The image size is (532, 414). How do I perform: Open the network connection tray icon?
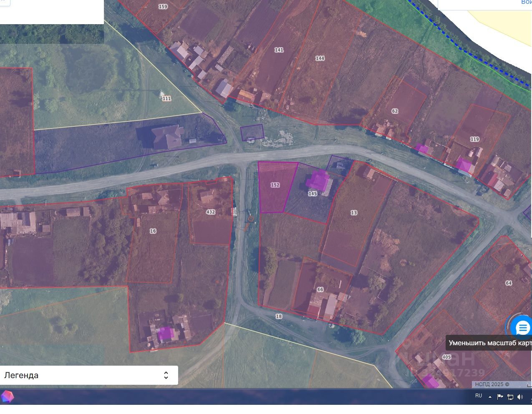(510, 397)
